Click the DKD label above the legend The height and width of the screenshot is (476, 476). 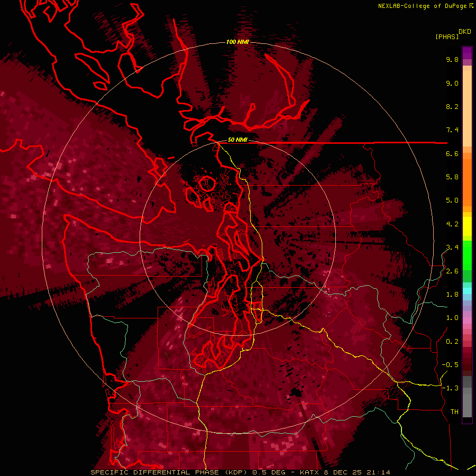(x=464, y=32)
